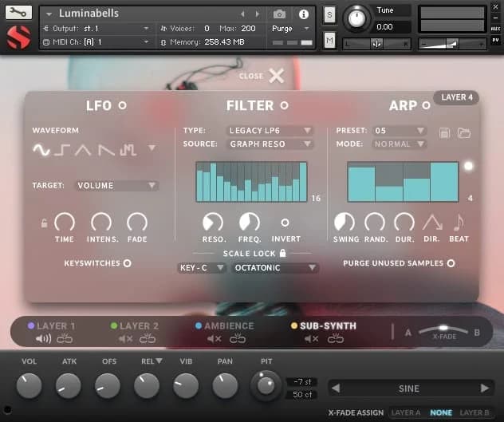
Task: Click the save arp preset disk icon
Action: (446, 132)
